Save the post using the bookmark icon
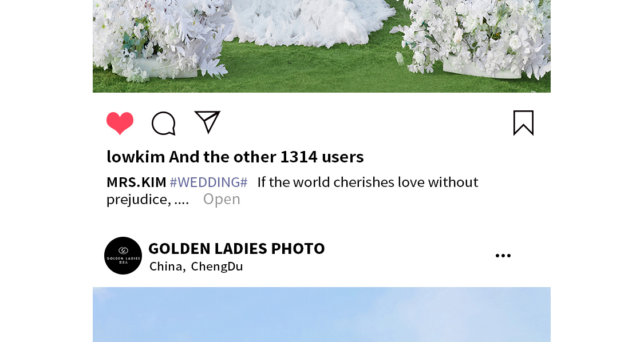The height and width of the screenshot is (342, 644). point(523,123)
